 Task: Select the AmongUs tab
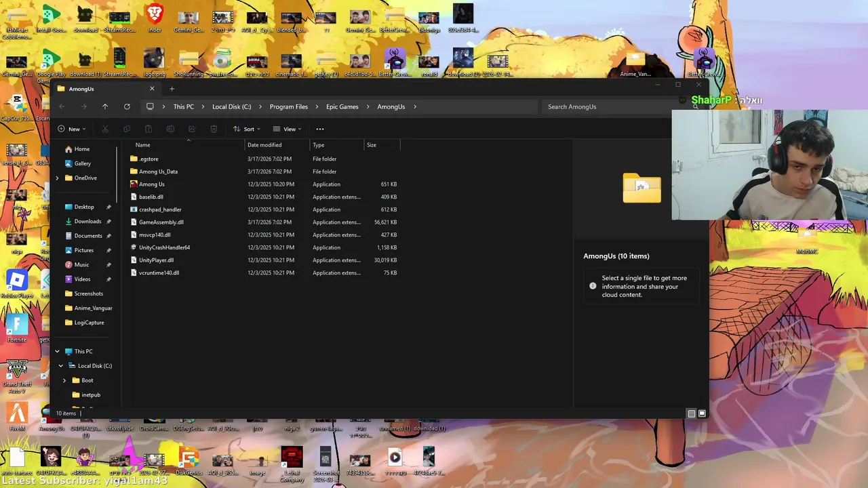105,89
